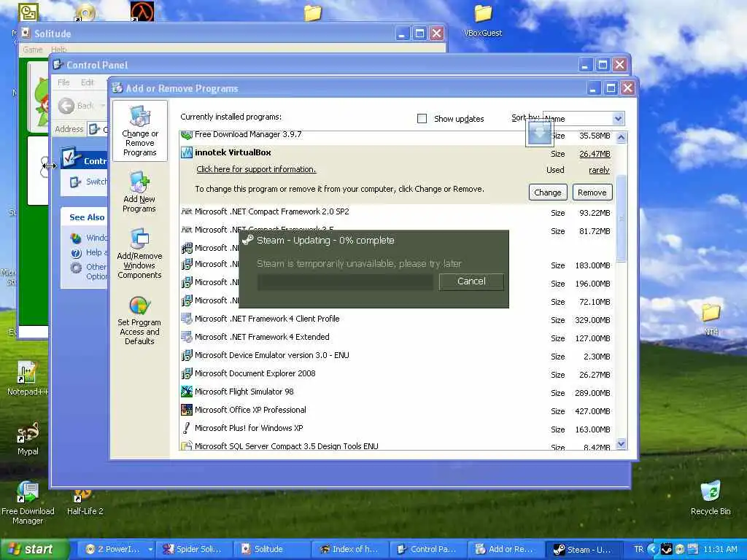
Task: Click Steam update progress bar
Action: click(x=345, y=282)
